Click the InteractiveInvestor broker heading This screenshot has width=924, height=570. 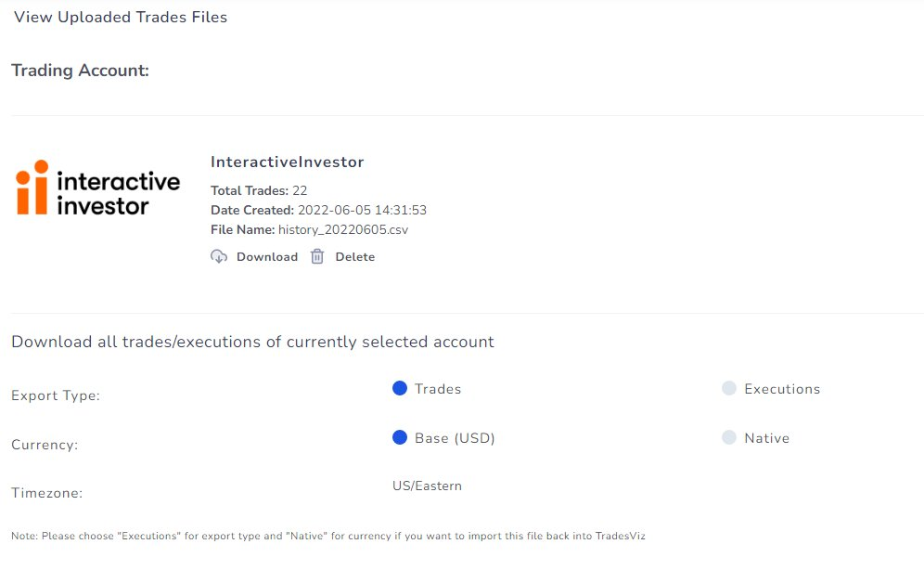pyautogui.click(x=287, y=162)
